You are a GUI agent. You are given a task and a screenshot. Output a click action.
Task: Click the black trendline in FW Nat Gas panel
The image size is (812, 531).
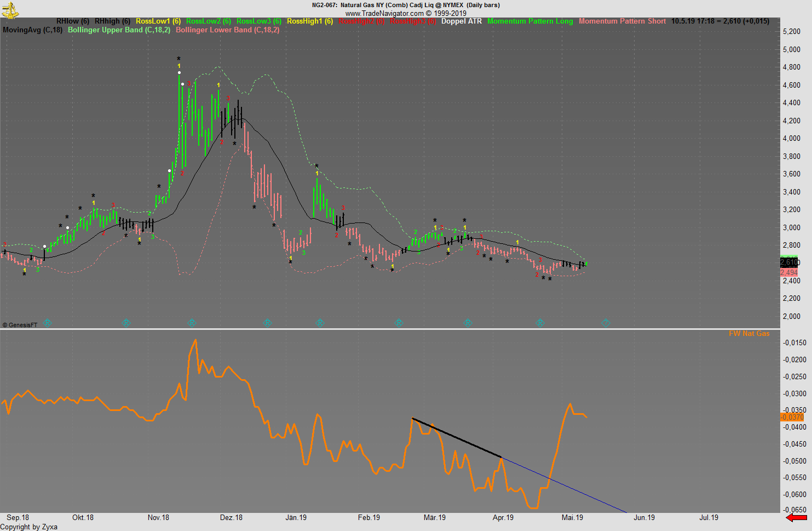tap(457, 437)
